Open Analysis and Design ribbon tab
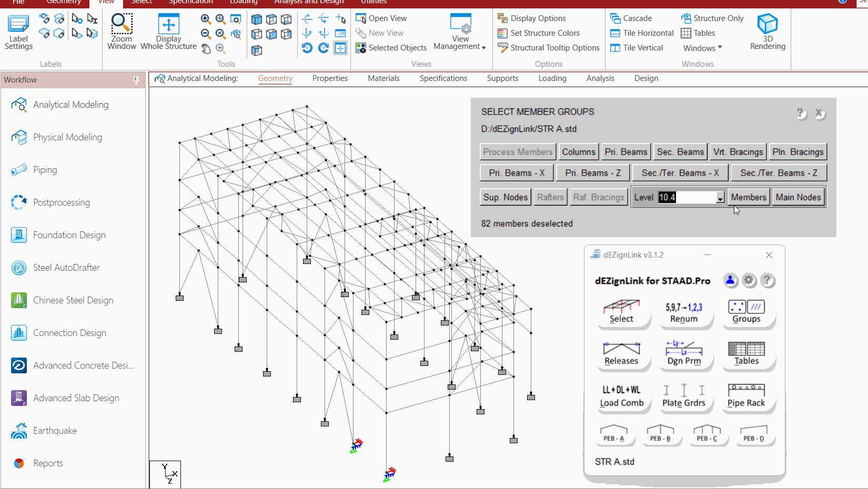Image resolution: width=868 pixels, height=489 pixels. tap(309, 2)
